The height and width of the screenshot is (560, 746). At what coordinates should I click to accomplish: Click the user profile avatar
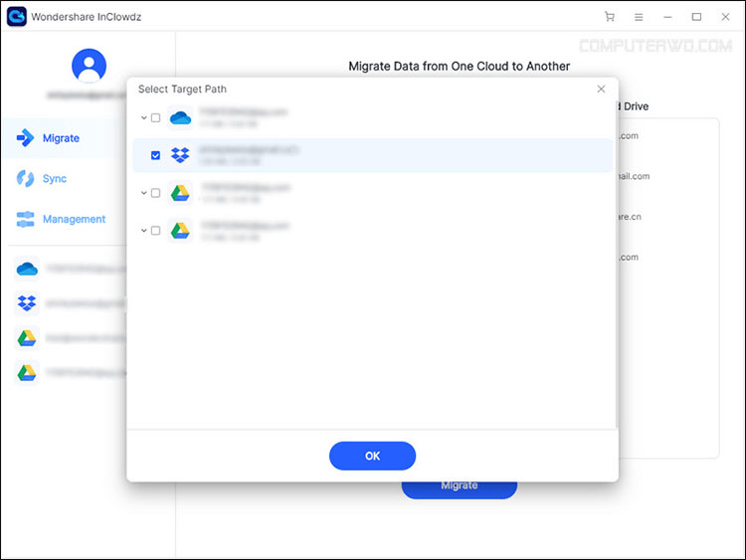point(89,66)
